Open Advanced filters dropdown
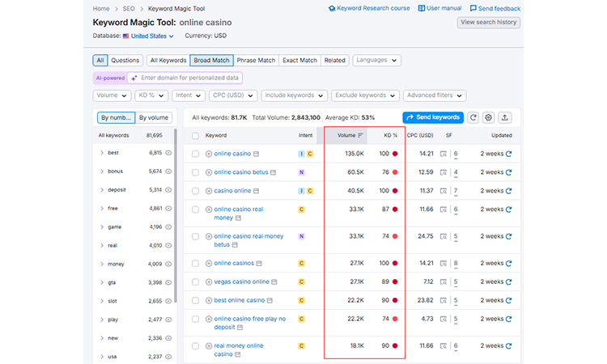607x364 pixels. (435, 95)
